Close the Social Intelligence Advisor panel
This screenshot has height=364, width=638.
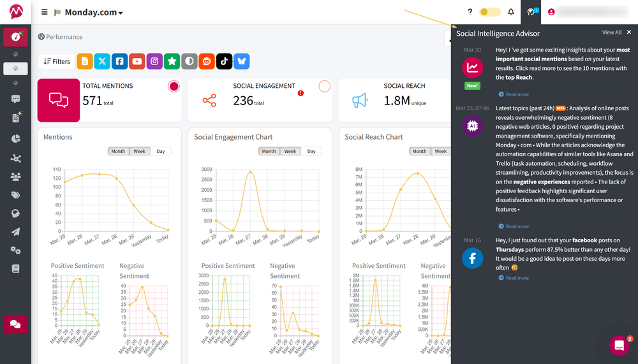point(629,32)
